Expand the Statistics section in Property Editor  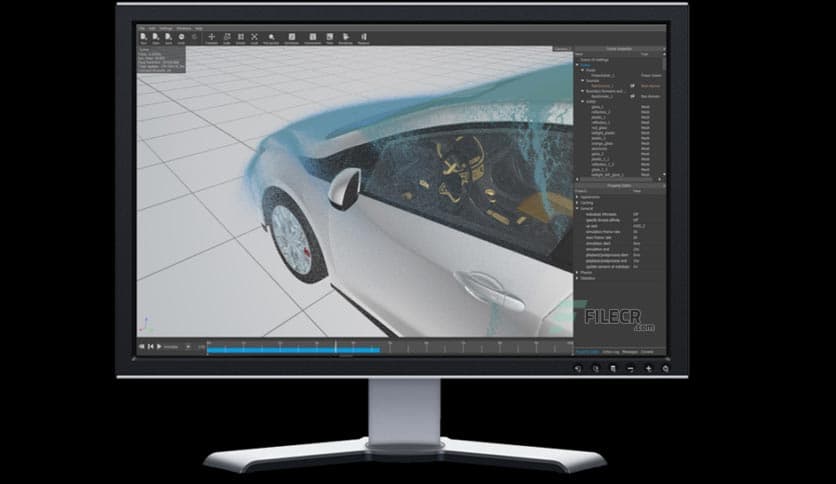click(x=577, y=278)
